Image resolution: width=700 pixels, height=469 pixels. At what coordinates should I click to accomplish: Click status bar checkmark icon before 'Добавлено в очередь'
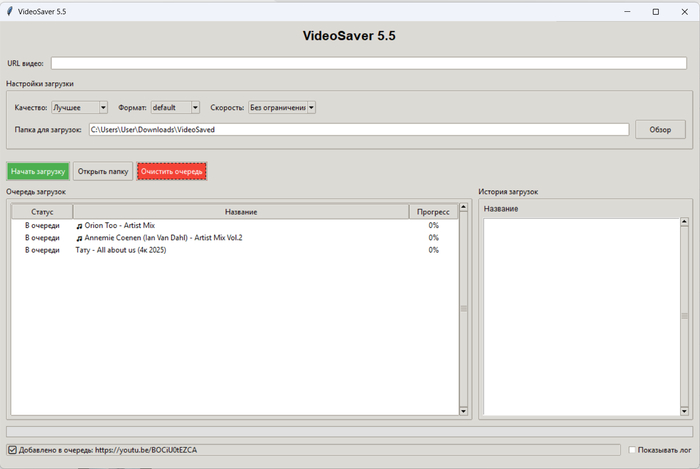pyautogui.click(x=11, y=450)
